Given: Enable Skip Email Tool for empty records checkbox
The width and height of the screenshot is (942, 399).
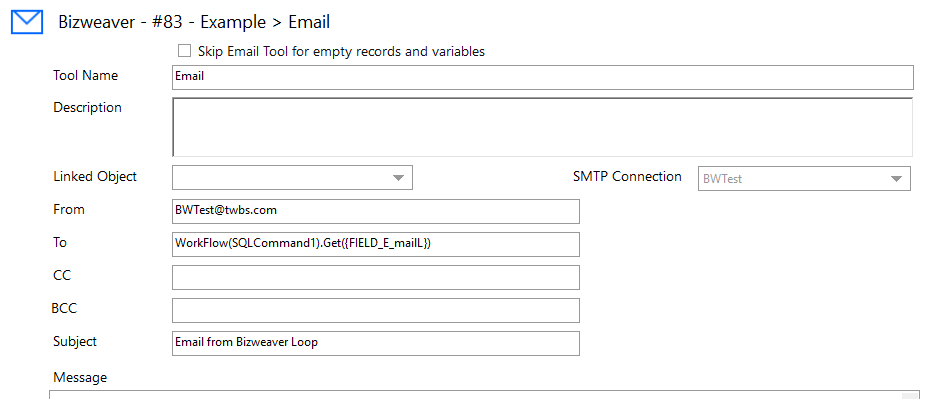Looking at the screenshot, I should pyautogui.click(x=184, y=50).
